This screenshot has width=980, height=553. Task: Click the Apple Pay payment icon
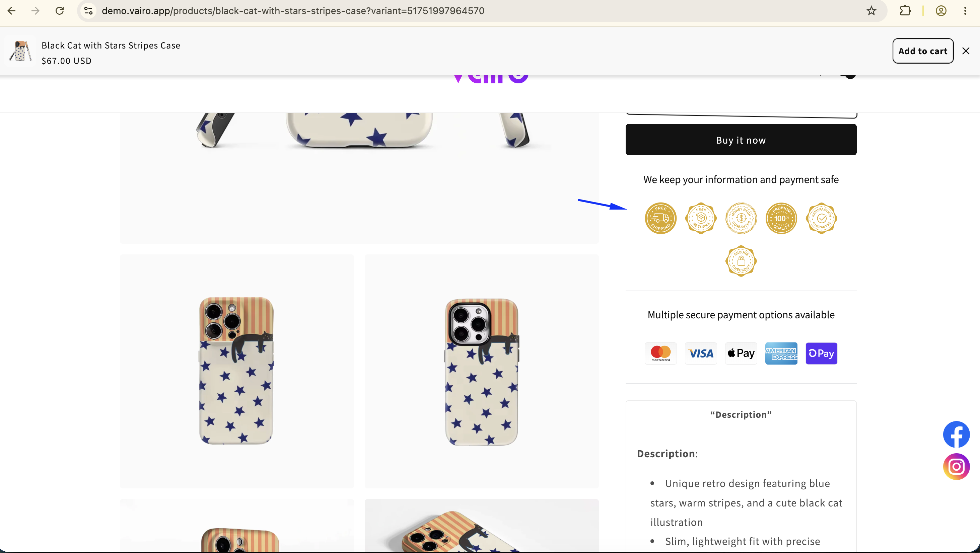coord(741,353)
